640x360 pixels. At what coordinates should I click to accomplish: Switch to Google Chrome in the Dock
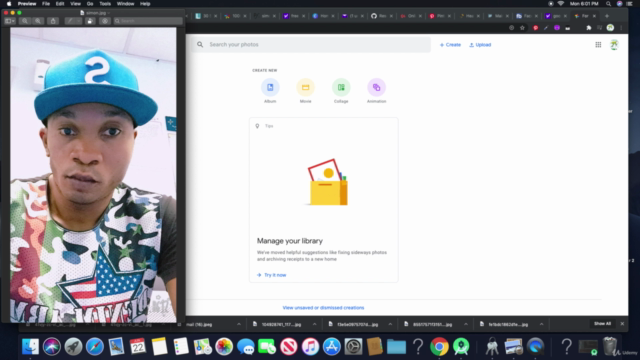(x=439, y=347)
